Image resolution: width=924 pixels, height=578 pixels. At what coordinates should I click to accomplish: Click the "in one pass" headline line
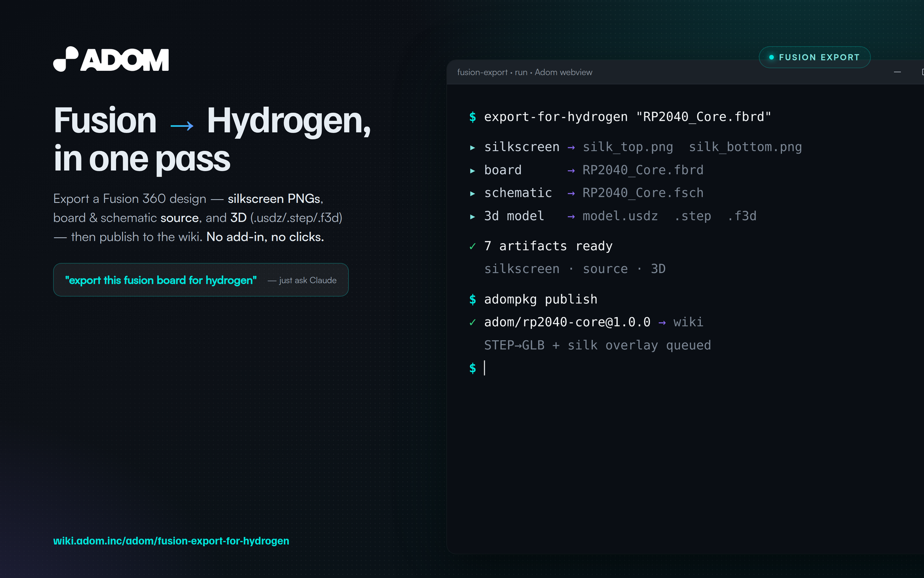142,160
